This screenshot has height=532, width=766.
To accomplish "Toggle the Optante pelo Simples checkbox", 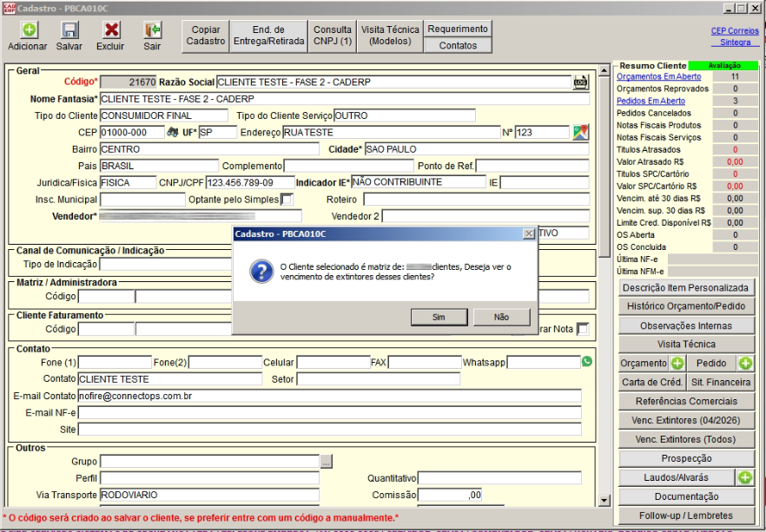I will (x=287, y=200).
